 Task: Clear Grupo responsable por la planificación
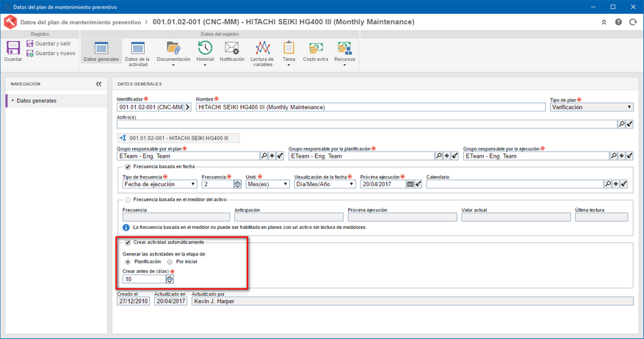455,156
